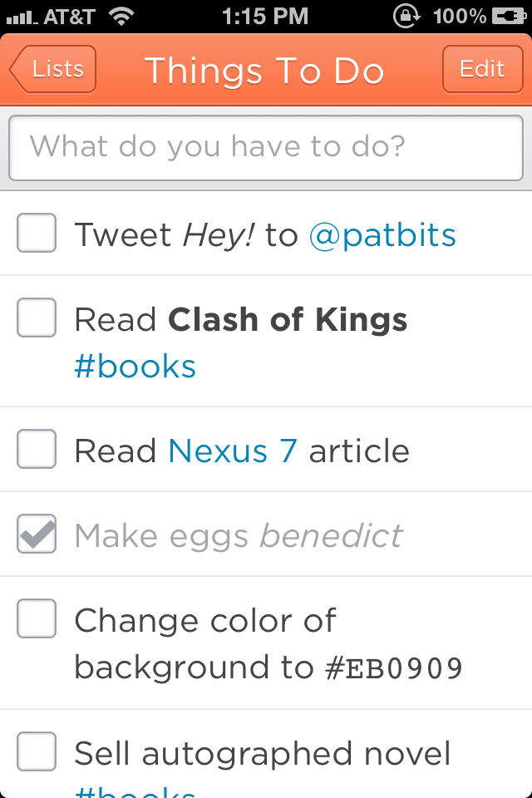Check the Change color of background task
This screenshot has height=798, width=532.
tap(36, 618)
